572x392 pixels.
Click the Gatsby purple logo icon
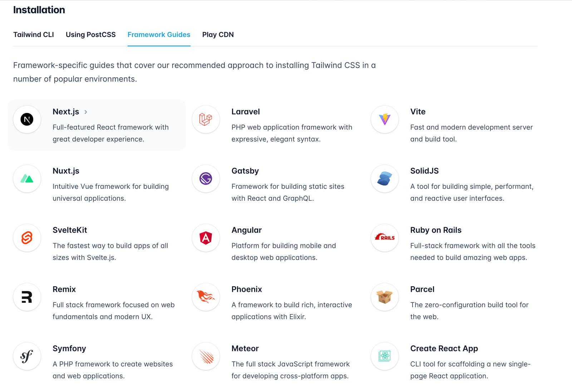206,178
